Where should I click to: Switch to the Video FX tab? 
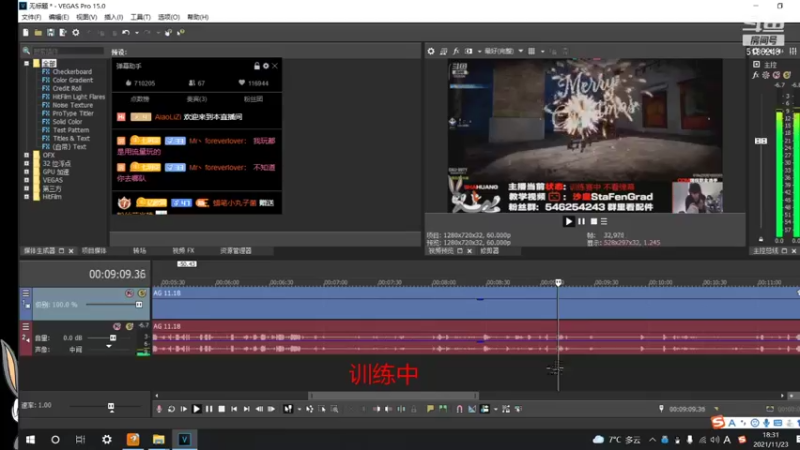(x=183, y=251)
